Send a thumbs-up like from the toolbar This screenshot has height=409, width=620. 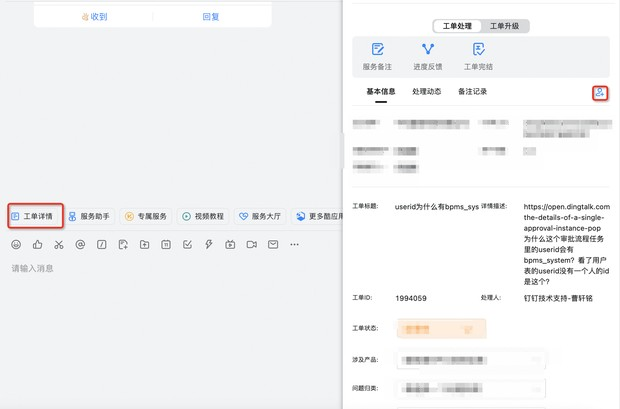click(x=38, y=245)
